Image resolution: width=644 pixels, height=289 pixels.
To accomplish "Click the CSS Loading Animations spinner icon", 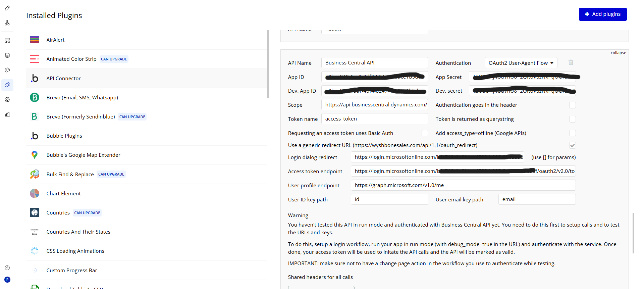I will 35,251.
